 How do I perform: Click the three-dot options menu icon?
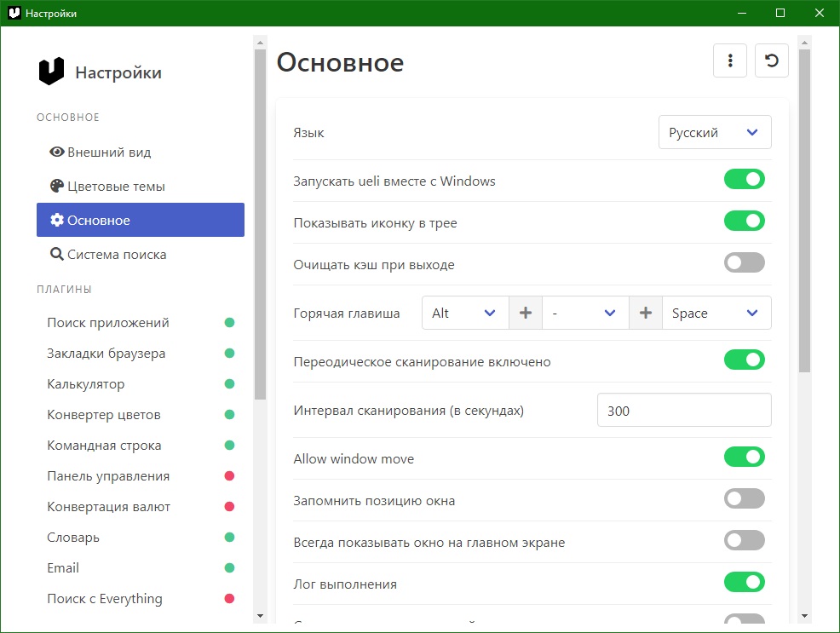730,60
